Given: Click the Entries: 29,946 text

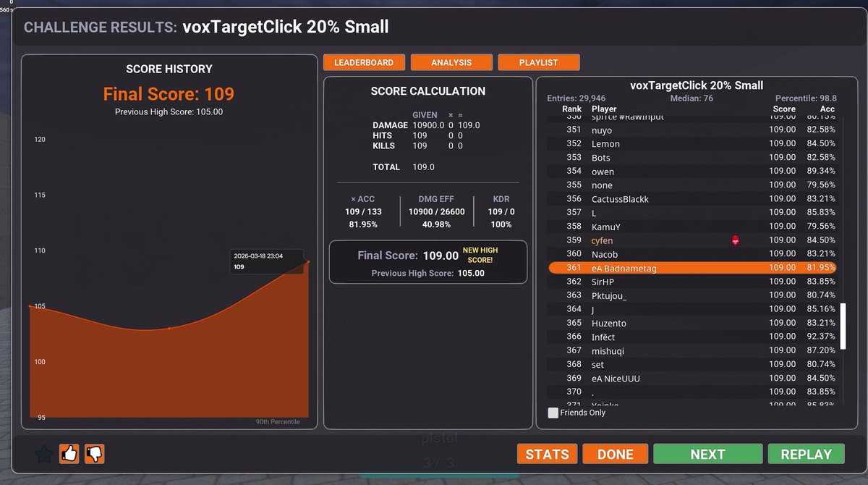Looking at the screenshot, I should (576, 98).
